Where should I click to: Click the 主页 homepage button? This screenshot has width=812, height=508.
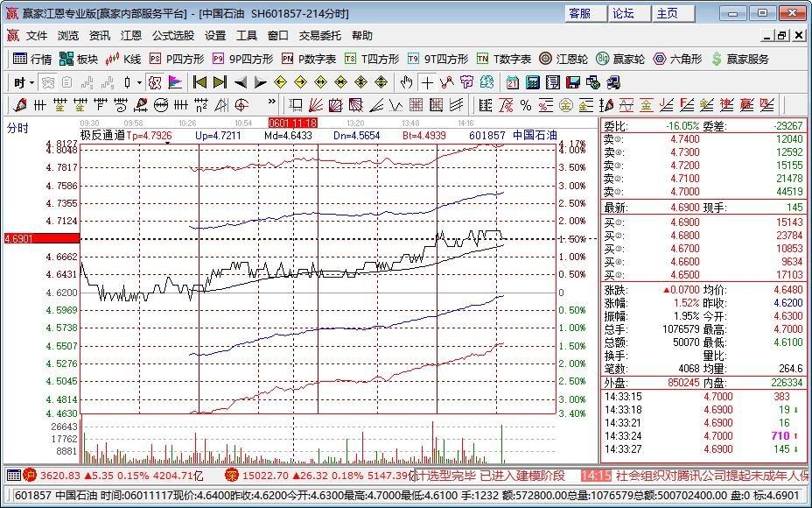(x=674, y=13)
